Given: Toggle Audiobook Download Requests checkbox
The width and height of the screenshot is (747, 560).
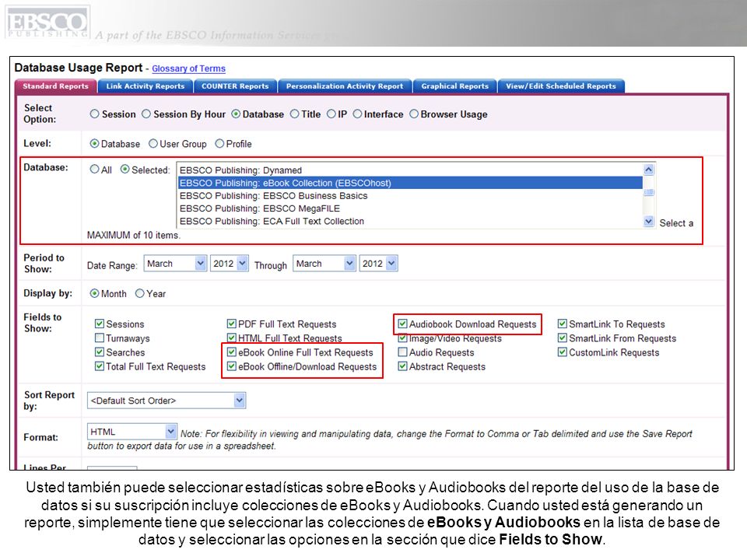Looking at the screenshot, I should click(x=402, y=324).
